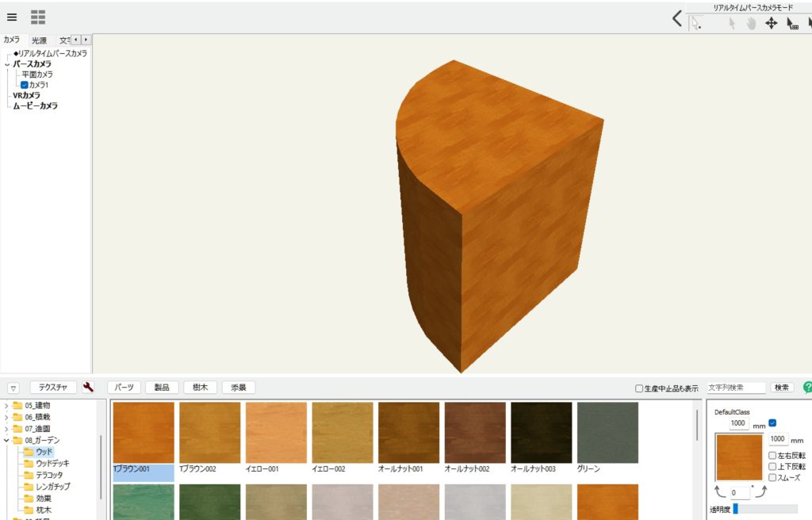The height and width of the screenshot is (520, 812).
Task: Click the green help question mark icon
Action: click(x=807, y=388)
